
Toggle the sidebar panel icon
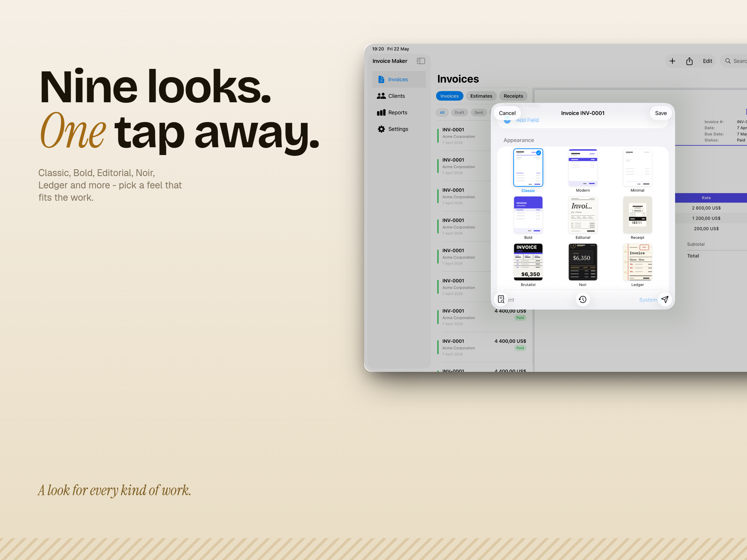[421, 61]
